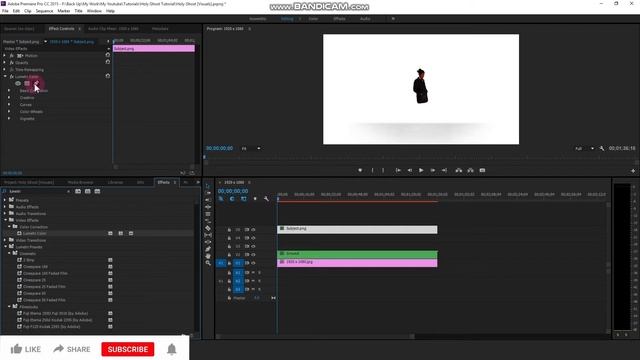The height and width of the screenshot is (360, 640).
Task: Expand the Creative section
Action: pyautogui.click(x=9, y=98)
